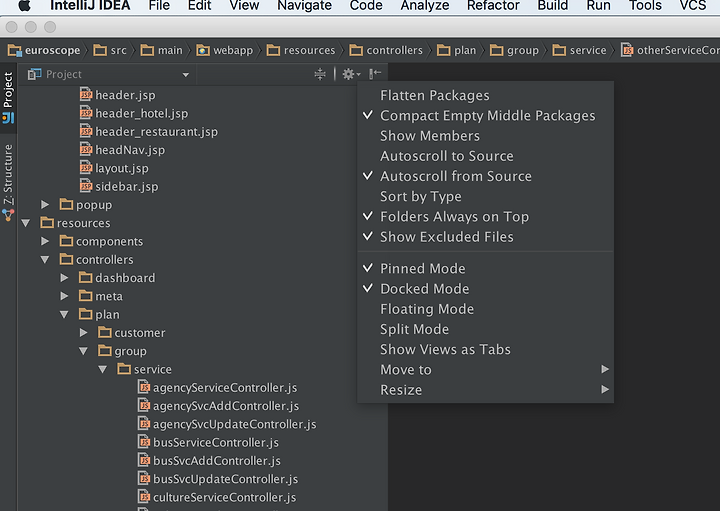This screenshot has width=720, height=511.
Task: Click the header.jsp file icon
Action: (86, 95)
